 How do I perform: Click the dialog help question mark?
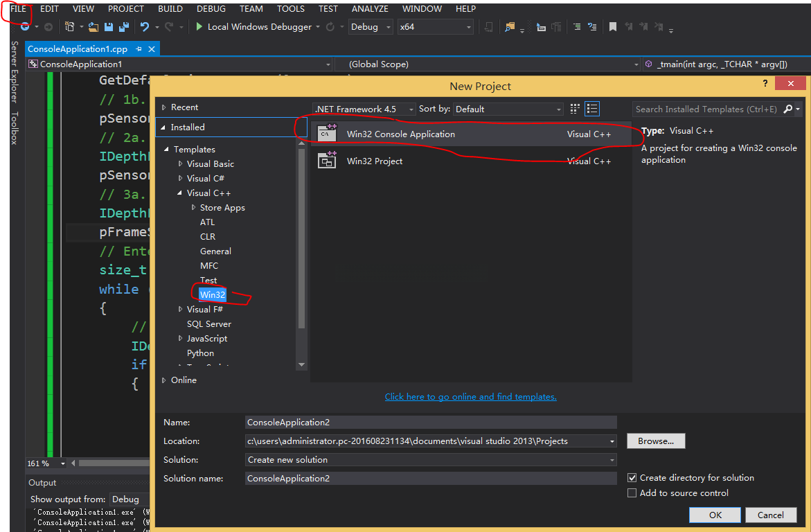pyautogui.click(x=765, y=84)
